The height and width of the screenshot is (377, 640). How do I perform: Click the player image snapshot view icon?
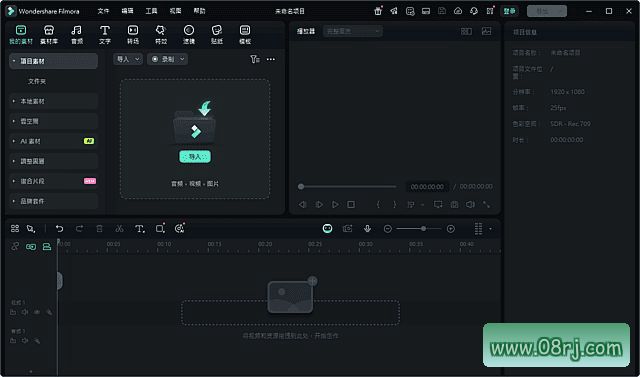tap(487, 31)
